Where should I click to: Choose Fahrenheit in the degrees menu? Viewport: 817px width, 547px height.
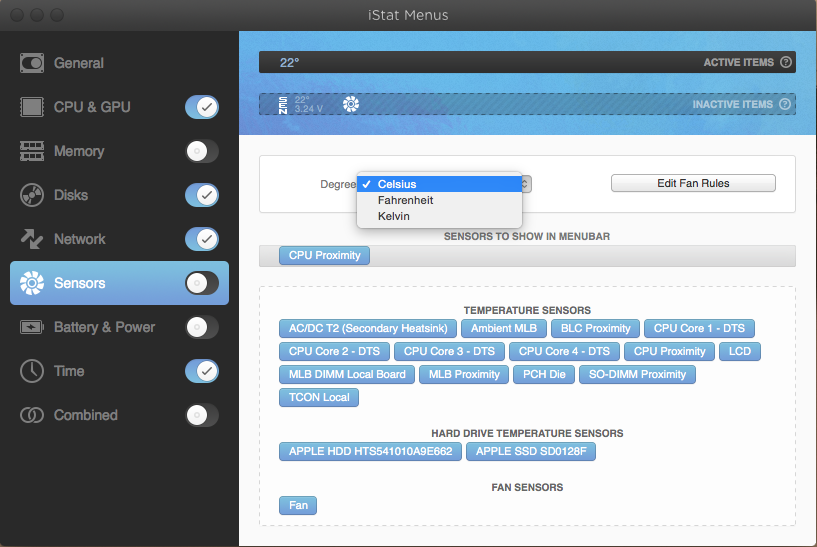point(439,200)
